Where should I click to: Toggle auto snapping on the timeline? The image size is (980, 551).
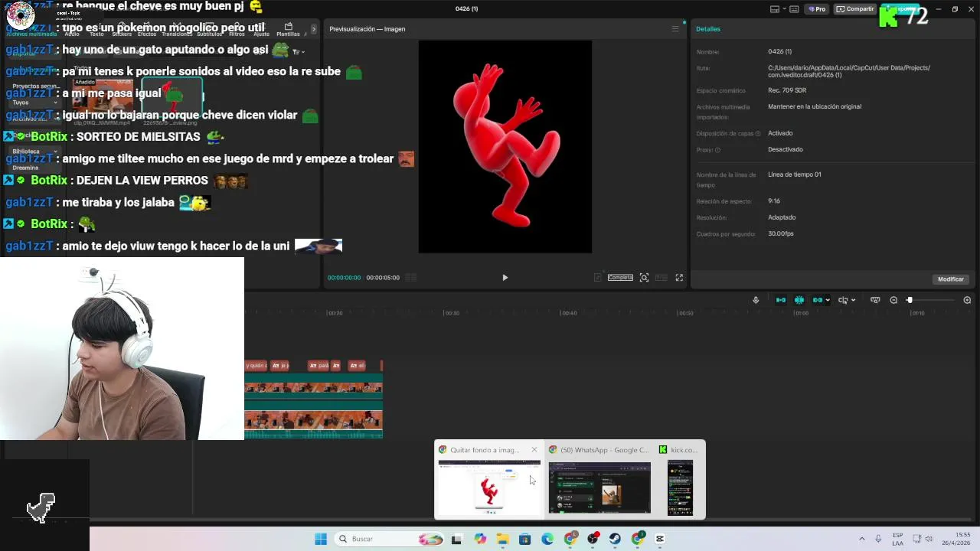click(x=799, y=300)
